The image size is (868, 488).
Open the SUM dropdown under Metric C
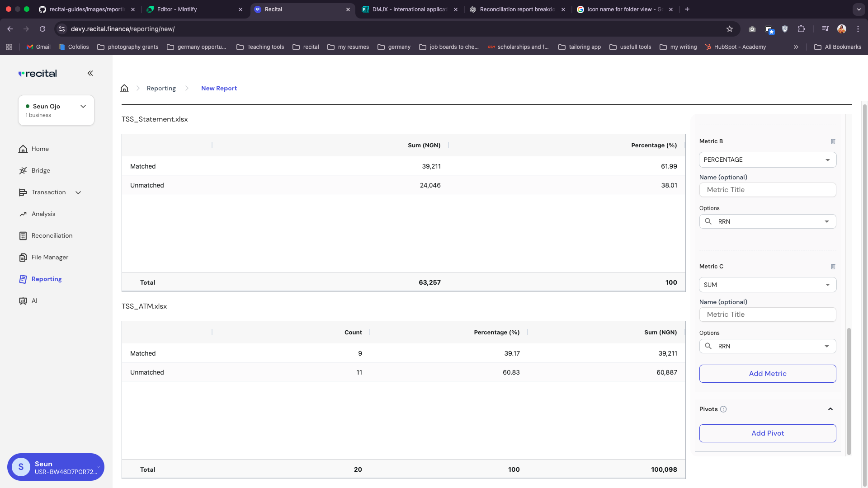point(768,285)
